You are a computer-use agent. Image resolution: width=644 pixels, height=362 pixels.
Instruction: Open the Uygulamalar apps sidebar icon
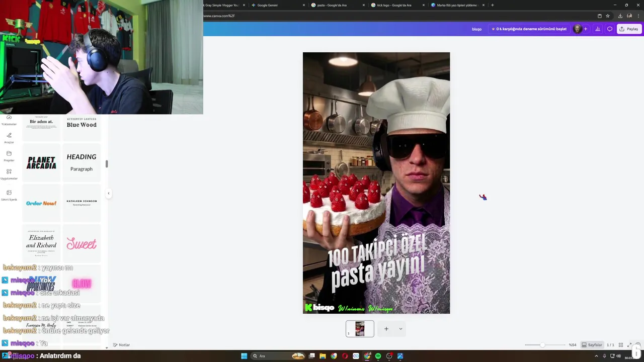pyautogui.click(x=9, y=174)
